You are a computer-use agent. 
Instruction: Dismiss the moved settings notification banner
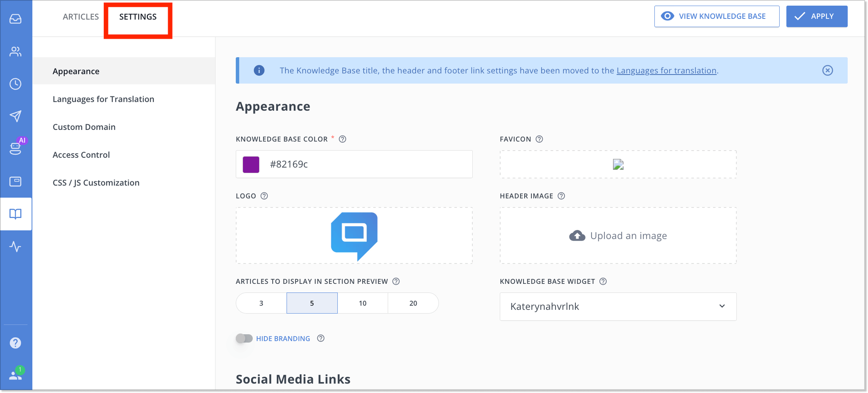coord(827,70)
